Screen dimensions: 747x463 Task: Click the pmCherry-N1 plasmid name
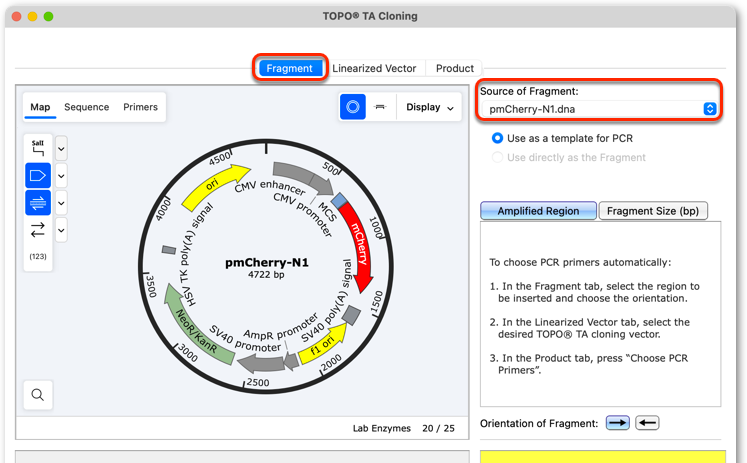pyautogui.click(x=267, y=262)
